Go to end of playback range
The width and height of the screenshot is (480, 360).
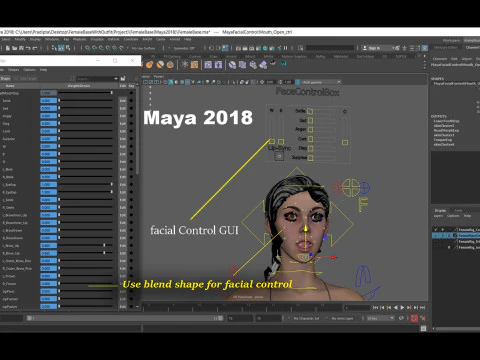(x=423, y=307)
